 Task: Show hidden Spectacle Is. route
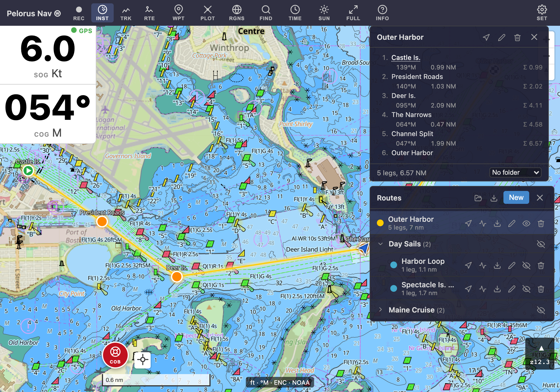(526, 289)
